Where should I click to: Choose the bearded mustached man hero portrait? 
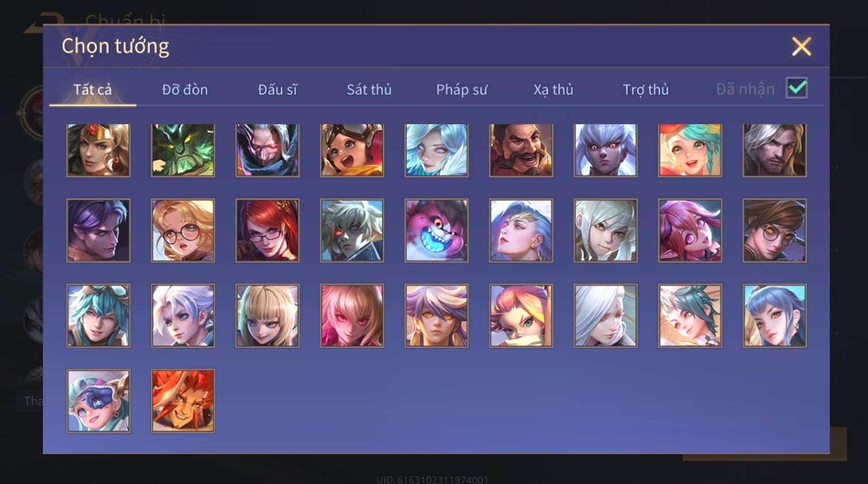[x=521, y=150]
